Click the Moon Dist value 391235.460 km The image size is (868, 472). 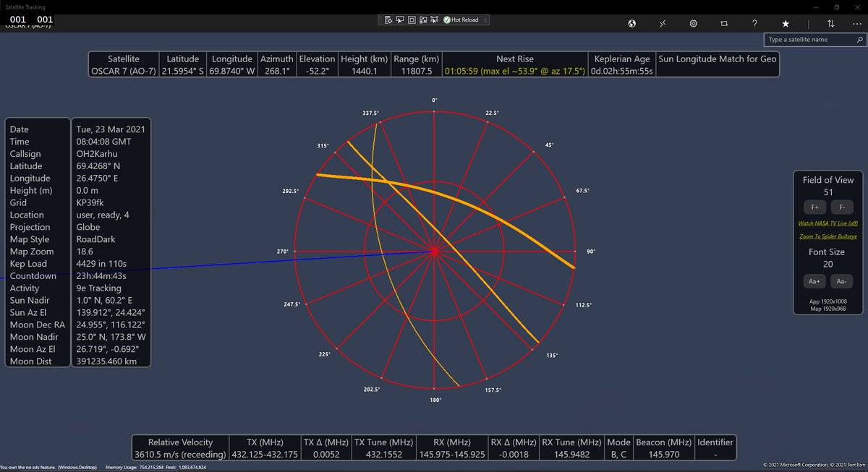pyautogui.click(x=107, y=361)
